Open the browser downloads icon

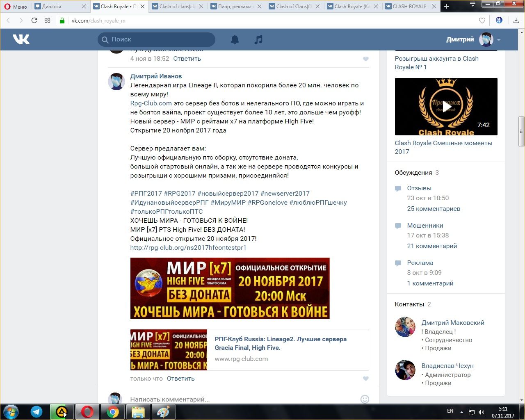516,20
